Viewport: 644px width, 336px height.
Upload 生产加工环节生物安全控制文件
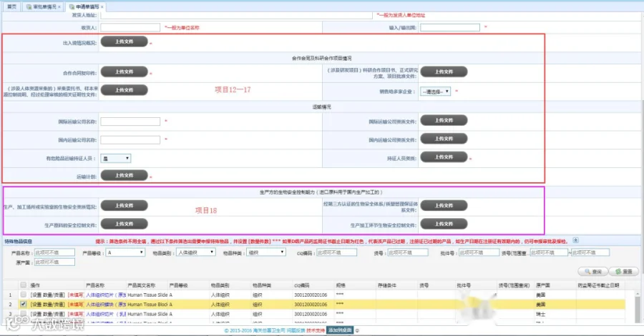444,224
